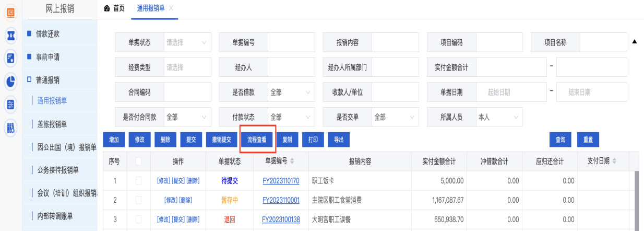This screenshot has height=231, width=644.
Task: Focus the 报销内容 input field
Action: [395, 42]
